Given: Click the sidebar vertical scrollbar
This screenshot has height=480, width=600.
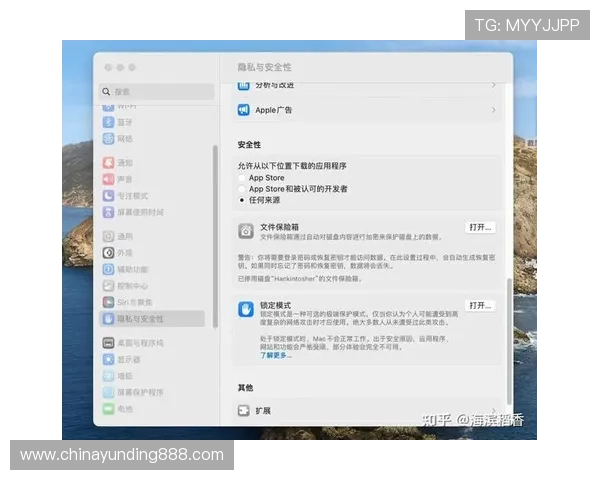Looking at the screenshot, I should 215,236.
